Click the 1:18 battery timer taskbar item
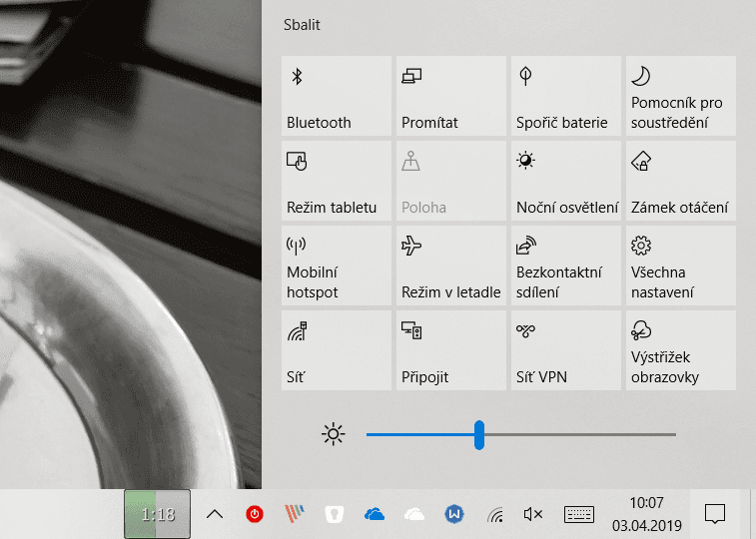The height and width of the screenshot is (539, 756). click(x=157, y=514)
